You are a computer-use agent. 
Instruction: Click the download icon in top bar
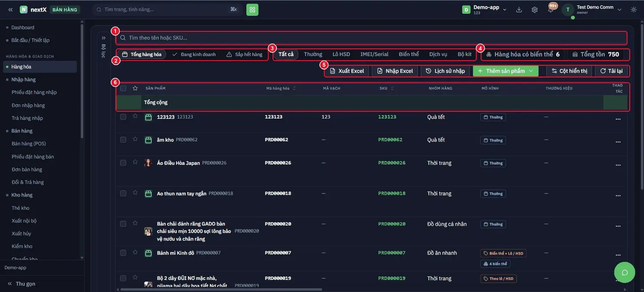tap(519, 9)
